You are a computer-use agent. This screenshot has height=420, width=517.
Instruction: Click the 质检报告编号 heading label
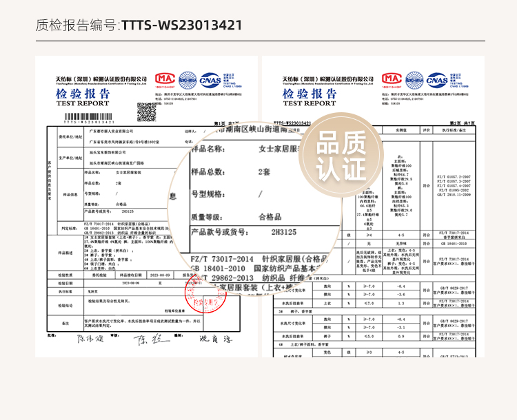pyautogui.click(x=77, y=25)
